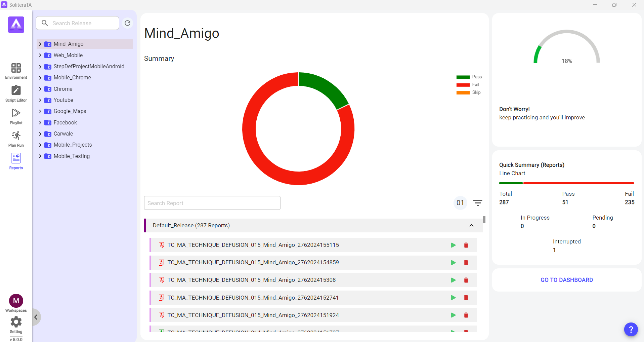Collapse the Default_Release reports group
Screen dimensions: 644x342
click(x=471, y=225)
